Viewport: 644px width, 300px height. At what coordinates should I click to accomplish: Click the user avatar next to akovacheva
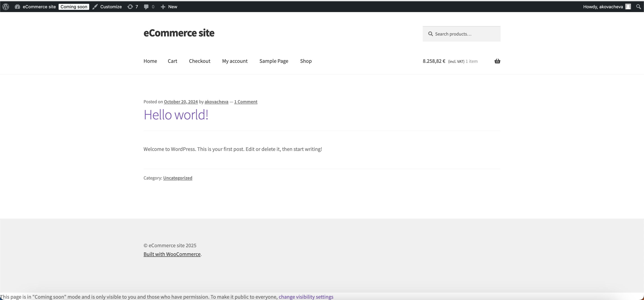pyautogui.click(x=628, y=7)
